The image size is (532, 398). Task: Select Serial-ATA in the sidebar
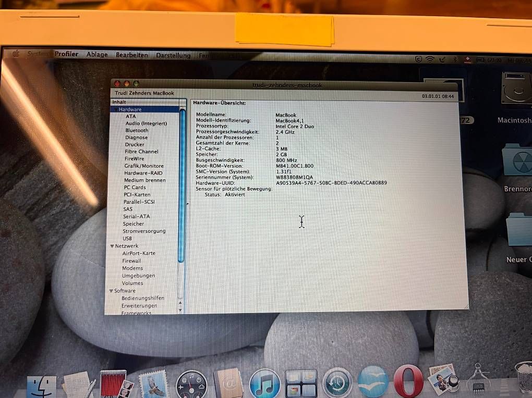point(137,217)
